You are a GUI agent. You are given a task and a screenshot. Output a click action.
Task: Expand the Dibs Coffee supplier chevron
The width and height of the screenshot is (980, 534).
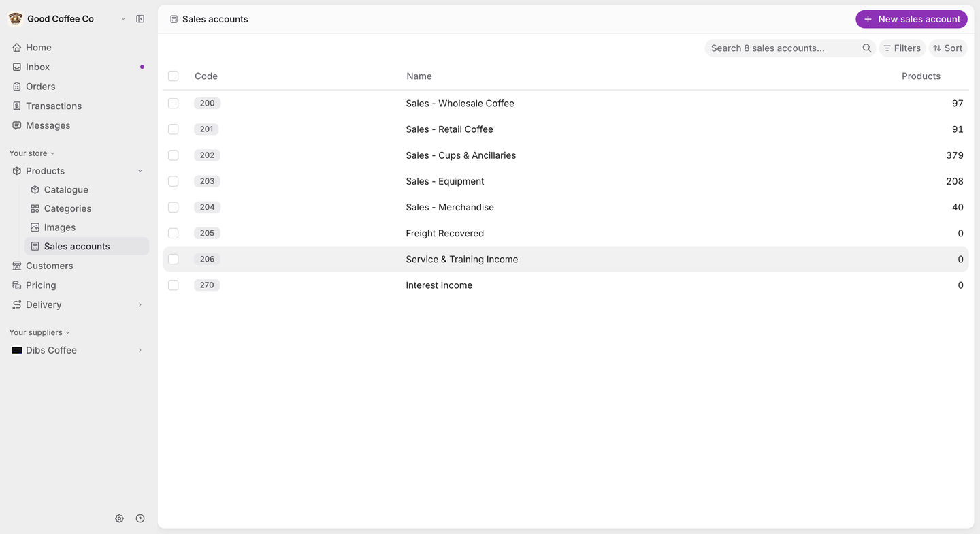coord(140,350)
